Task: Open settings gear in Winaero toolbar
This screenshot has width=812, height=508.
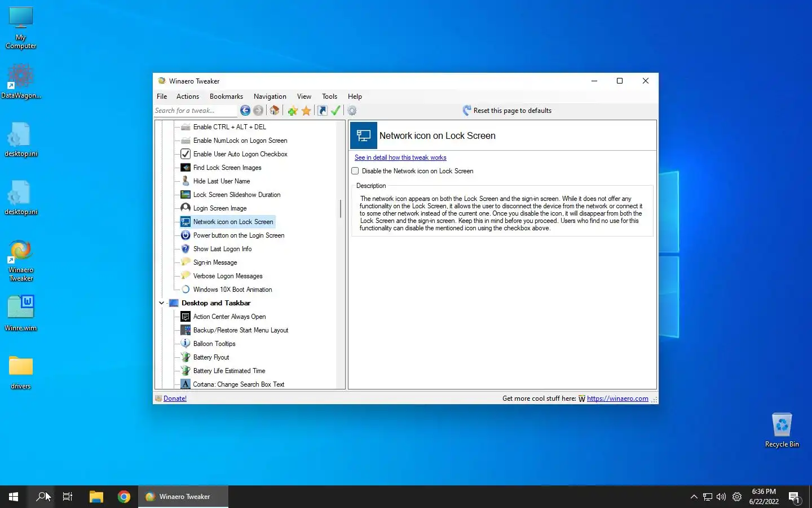Action: point(352,111)
